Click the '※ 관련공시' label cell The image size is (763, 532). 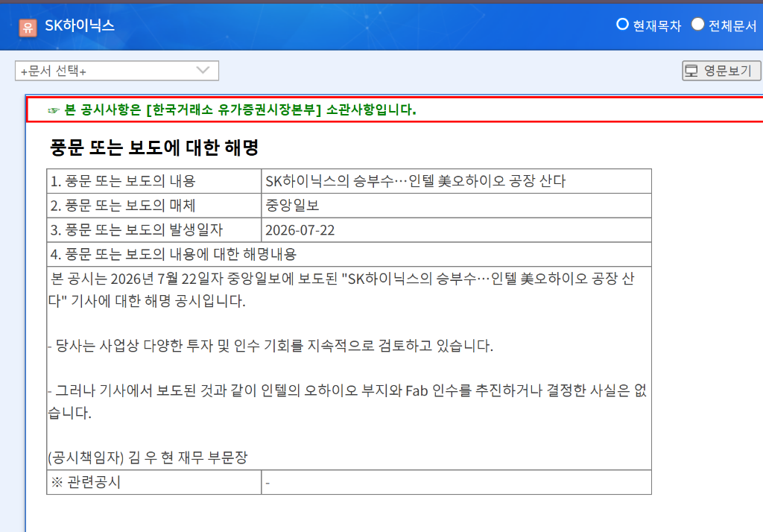[x=153, y=482]
